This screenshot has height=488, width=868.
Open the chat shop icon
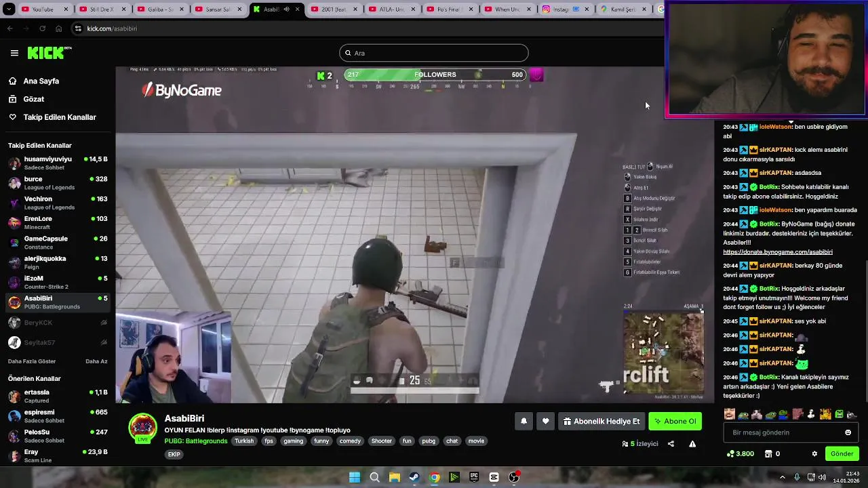768,453
